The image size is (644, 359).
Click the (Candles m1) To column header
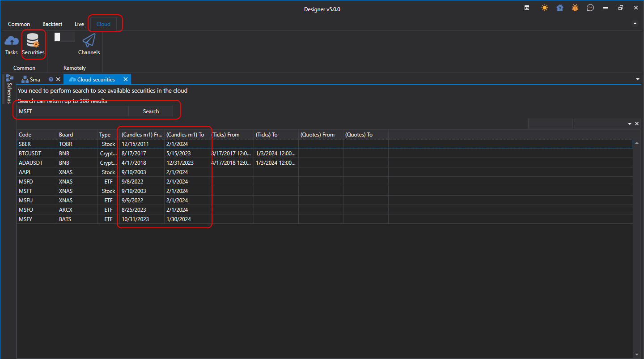pos(186,134)
